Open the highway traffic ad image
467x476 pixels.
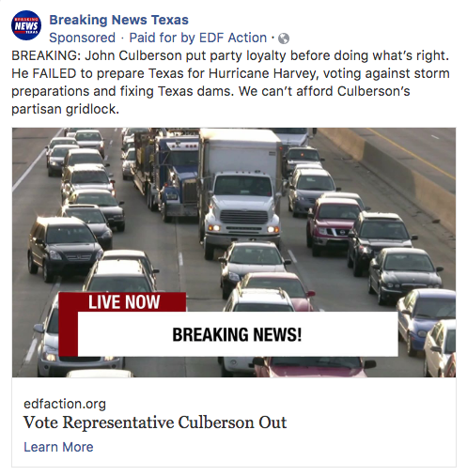click(x=234, y=253)
